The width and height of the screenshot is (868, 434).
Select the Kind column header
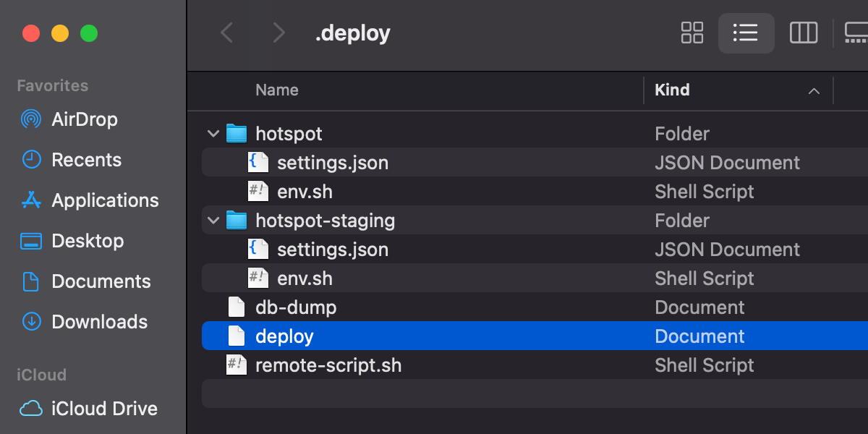(673, 90)
